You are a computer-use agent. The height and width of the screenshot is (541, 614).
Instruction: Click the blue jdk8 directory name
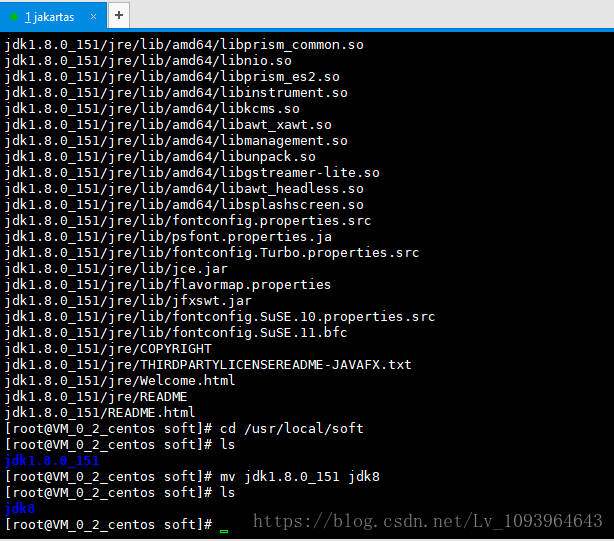click(20, 509)
